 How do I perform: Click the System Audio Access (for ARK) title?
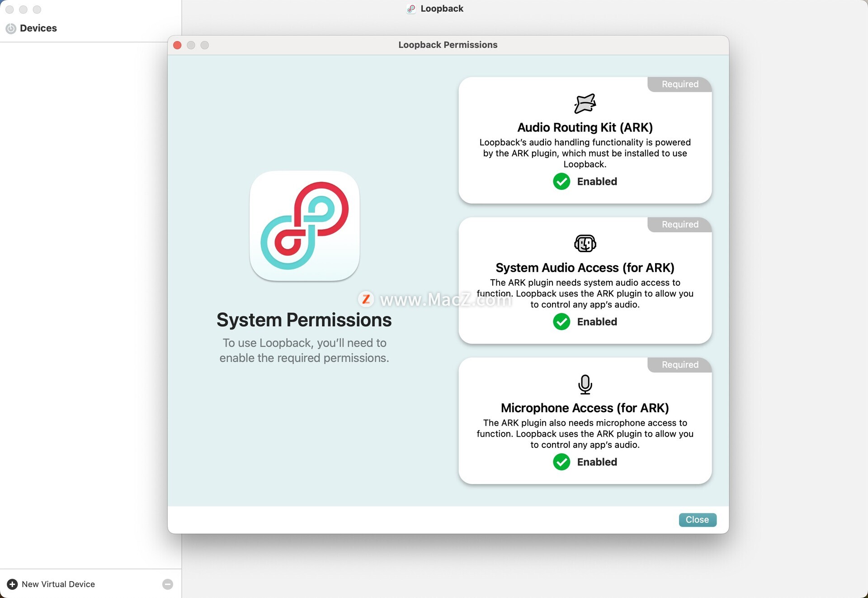[x=585, y=268]
